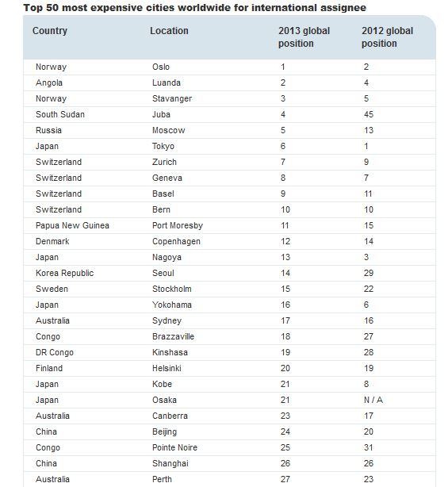448x487 pixels.
Task: Select the DR Congo country cell
Action: 55,352
